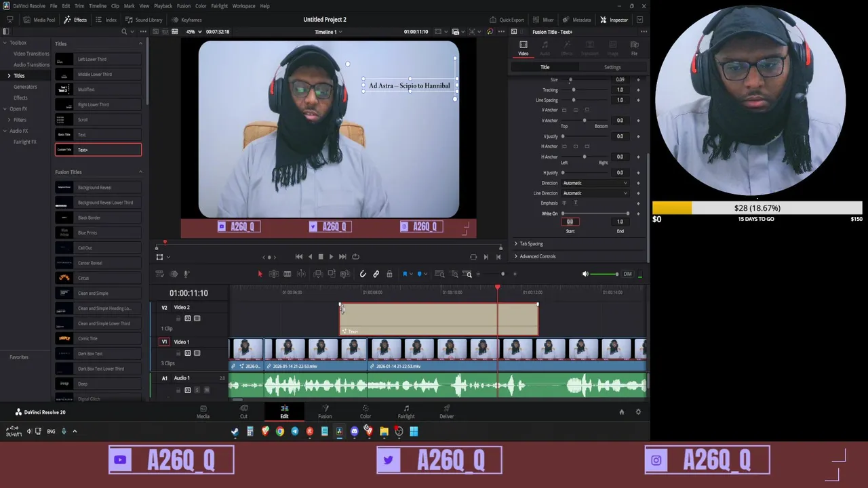Activate the Blade Edit Mode tool

click(288, 274)
